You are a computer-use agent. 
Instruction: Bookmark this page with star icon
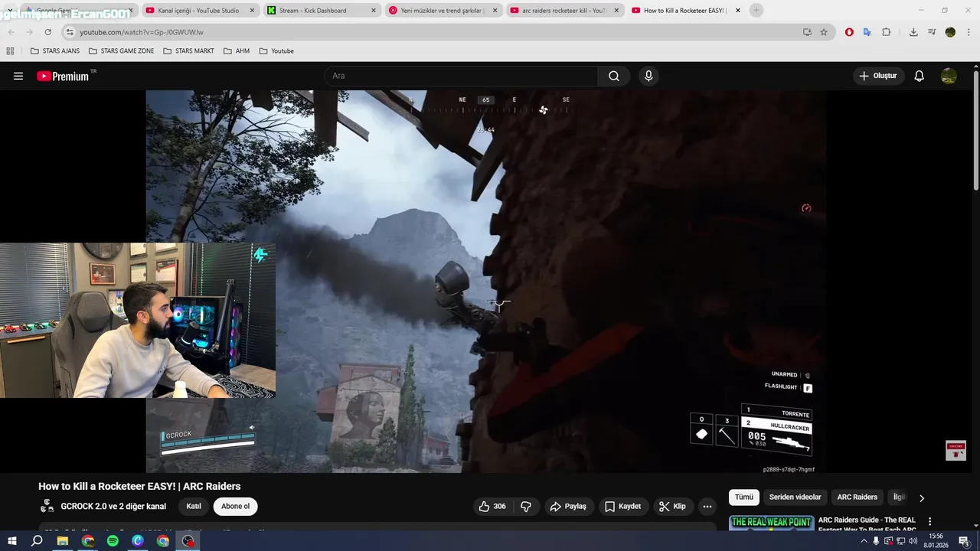824,32
